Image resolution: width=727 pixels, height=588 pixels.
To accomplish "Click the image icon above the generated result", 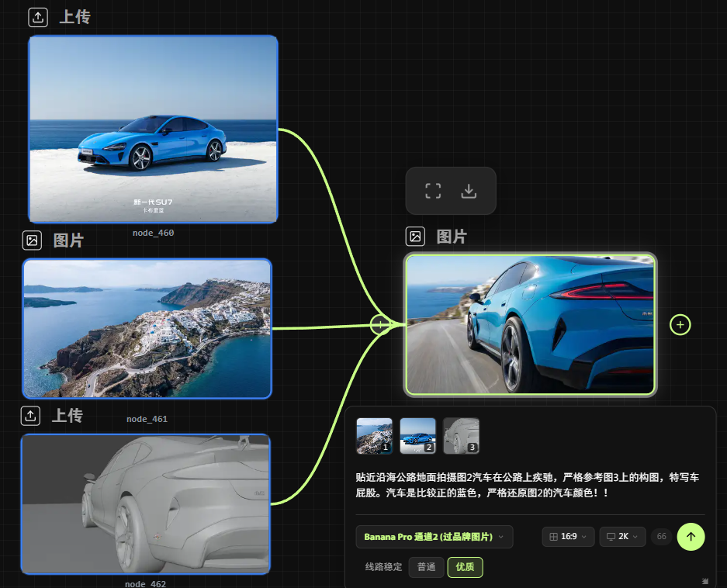I will click(415, 237).
